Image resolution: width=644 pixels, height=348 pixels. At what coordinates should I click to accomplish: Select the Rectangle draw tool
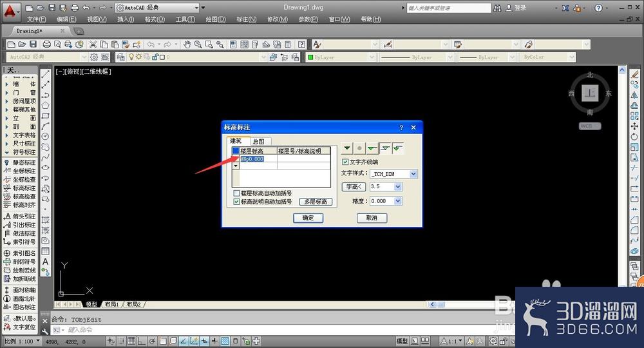(x=46, y=116)
